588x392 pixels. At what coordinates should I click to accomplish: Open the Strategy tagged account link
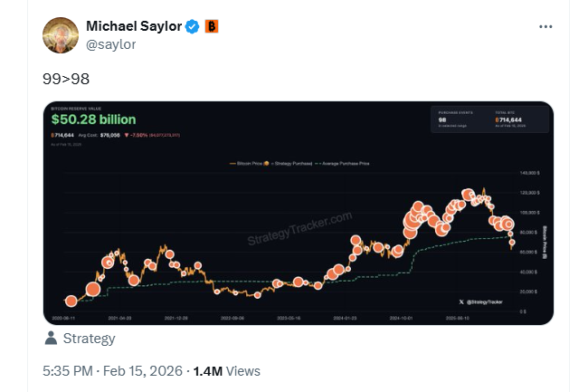[89, 339]
